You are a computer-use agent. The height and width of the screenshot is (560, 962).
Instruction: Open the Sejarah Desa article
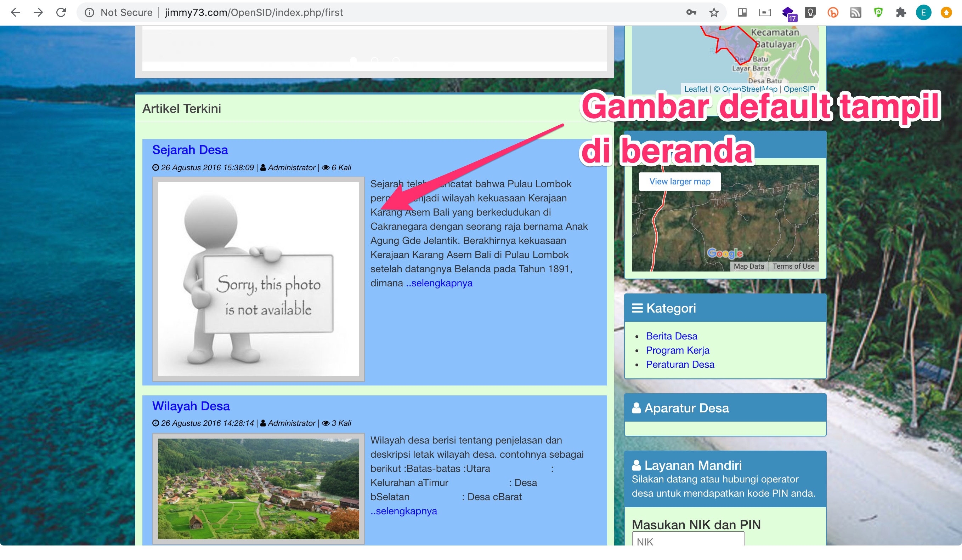pos(190,150)
